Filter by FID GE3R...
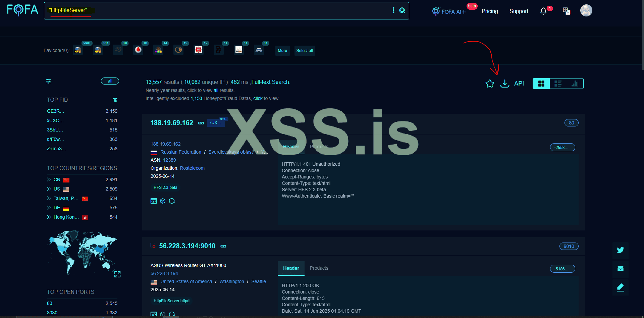 point(55,111)
